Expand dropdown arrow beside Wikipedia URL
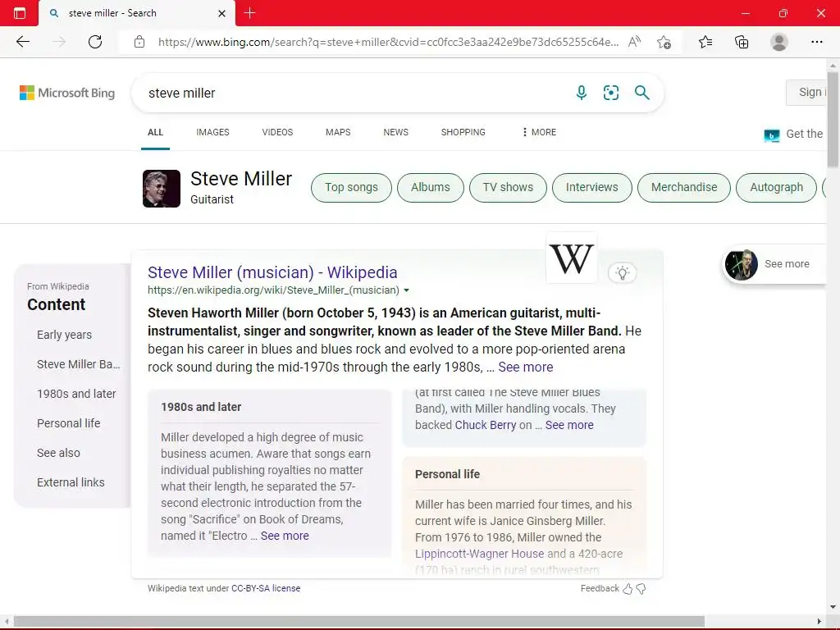This screenshot has height=630, width=840. pyautogui.click(x=406, y=290)
